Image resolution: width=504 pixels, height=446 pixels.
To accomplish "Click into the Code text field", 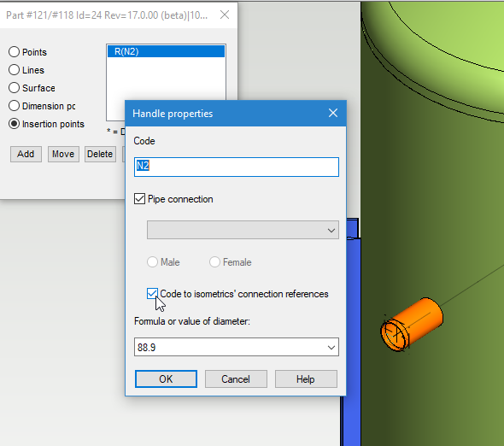I will (x=237, y=167).
